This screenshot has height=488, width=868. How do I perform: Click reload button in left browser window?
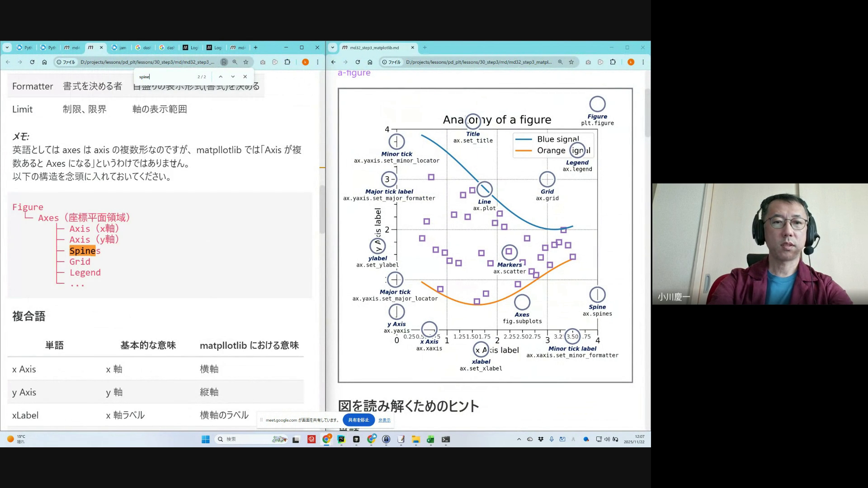click(32, 62)
